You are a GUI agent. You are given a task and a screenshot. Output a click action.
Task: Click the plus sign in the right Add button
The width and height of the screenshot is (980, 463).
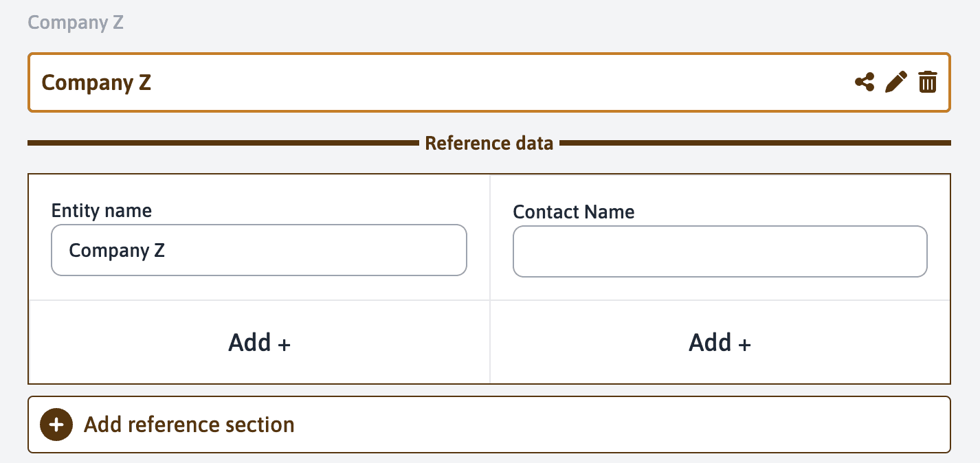(744, 343)
